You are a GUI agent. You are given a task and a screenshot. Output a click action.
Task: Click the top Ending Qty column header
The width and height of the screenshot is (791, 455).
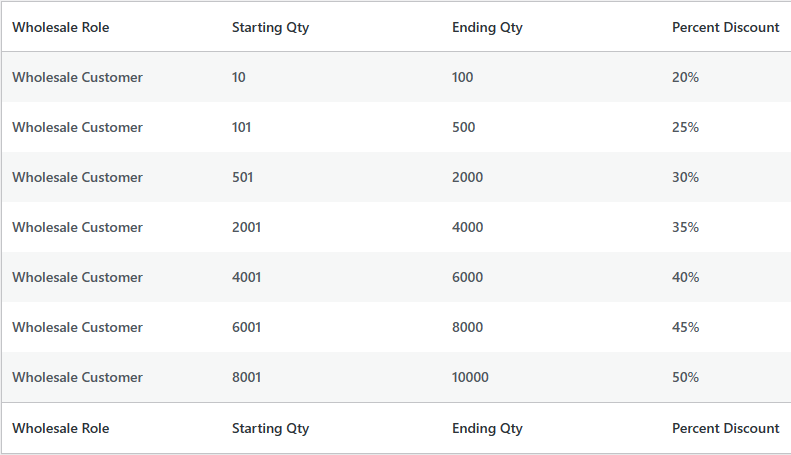click(x=487, y=27)
